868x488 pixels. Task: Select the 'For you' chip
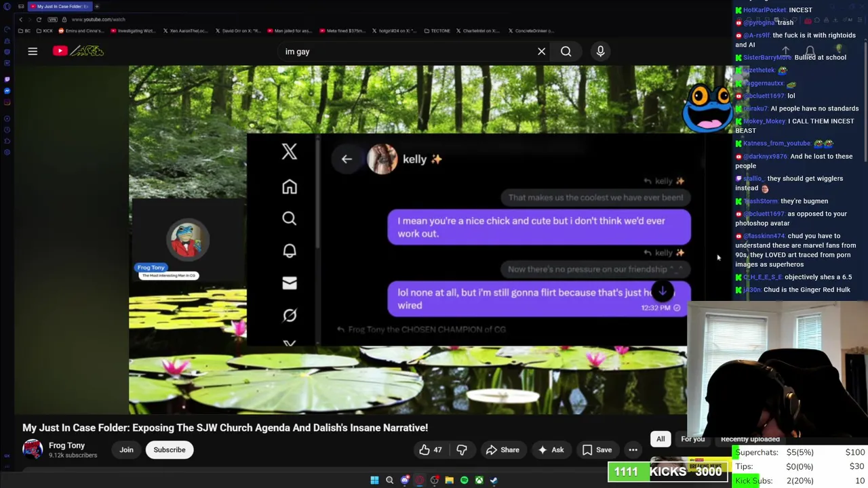[x=692, y=439]
